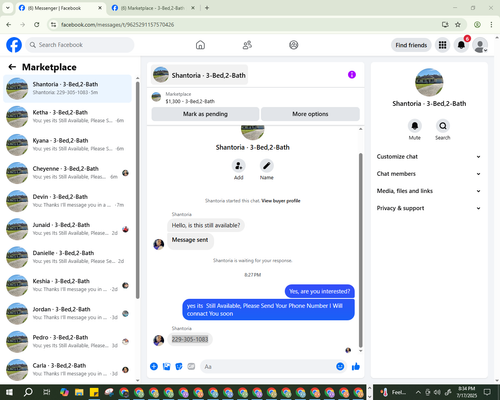Open Chrome tab search dropdown
This screenshot has height=400, width=500.
pos(7,8)
